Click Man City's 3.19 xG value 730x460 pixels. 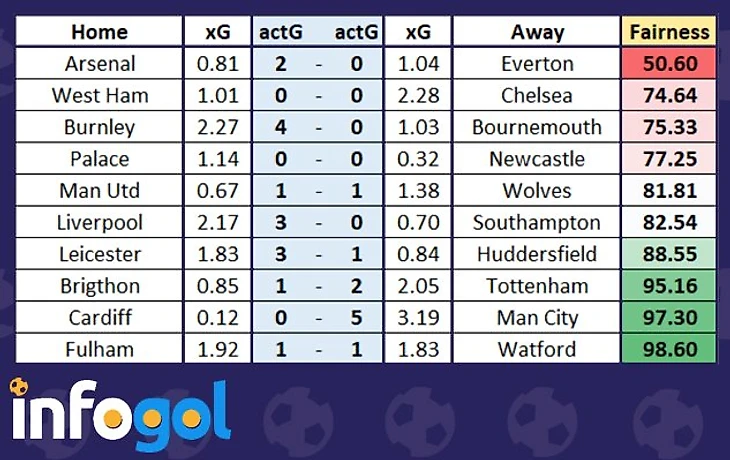417,318
